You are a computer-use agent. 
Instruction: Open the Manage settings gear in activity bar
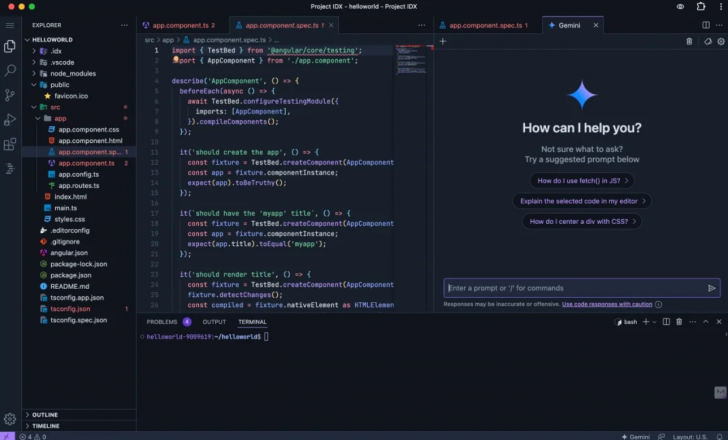10,419
